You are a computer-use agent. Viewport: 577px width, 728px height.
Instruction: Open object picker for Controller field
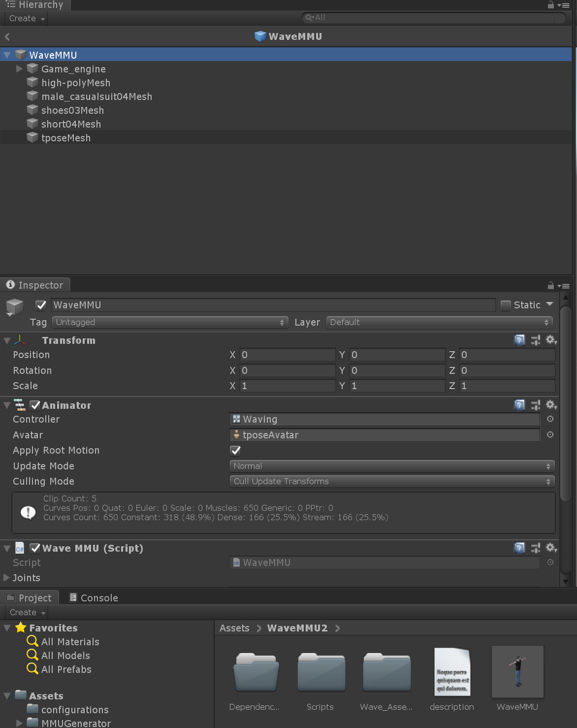[550, 419]
